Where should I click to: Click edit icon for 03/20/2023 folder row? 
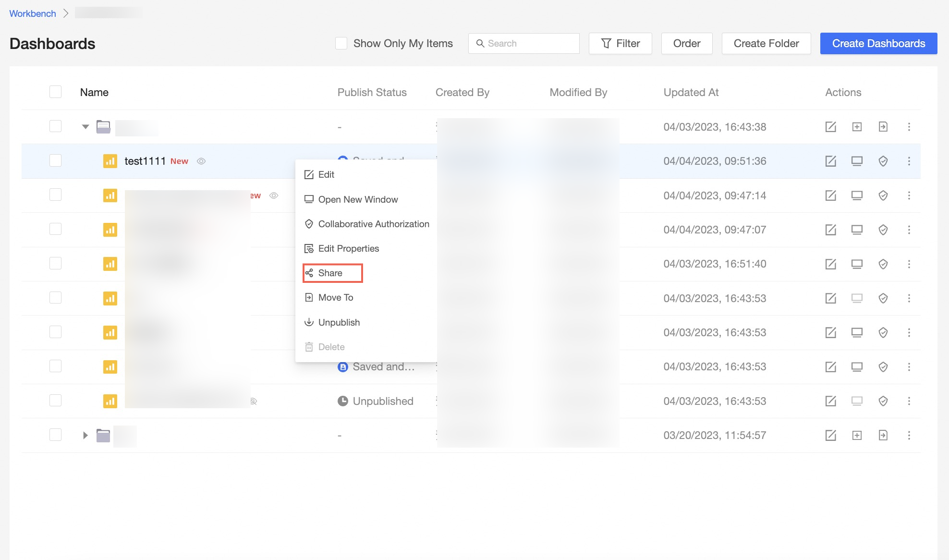coord(830,435)
